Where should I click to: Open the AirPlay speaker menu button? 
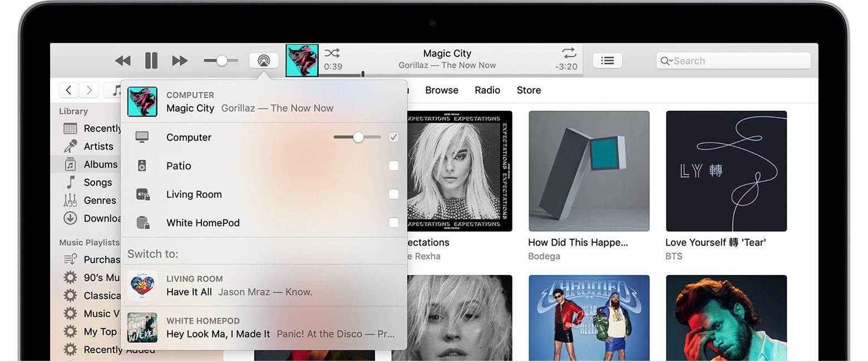(264, 60)
